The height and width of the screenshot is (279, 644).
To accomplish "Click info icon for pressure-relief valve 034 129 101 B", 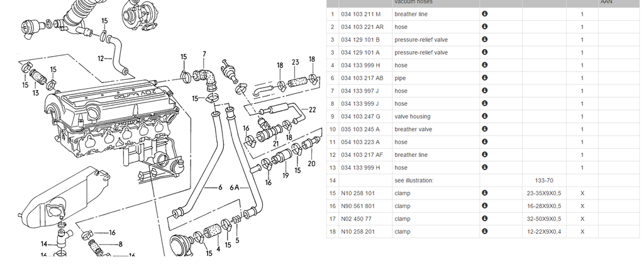I will [484, 40].
